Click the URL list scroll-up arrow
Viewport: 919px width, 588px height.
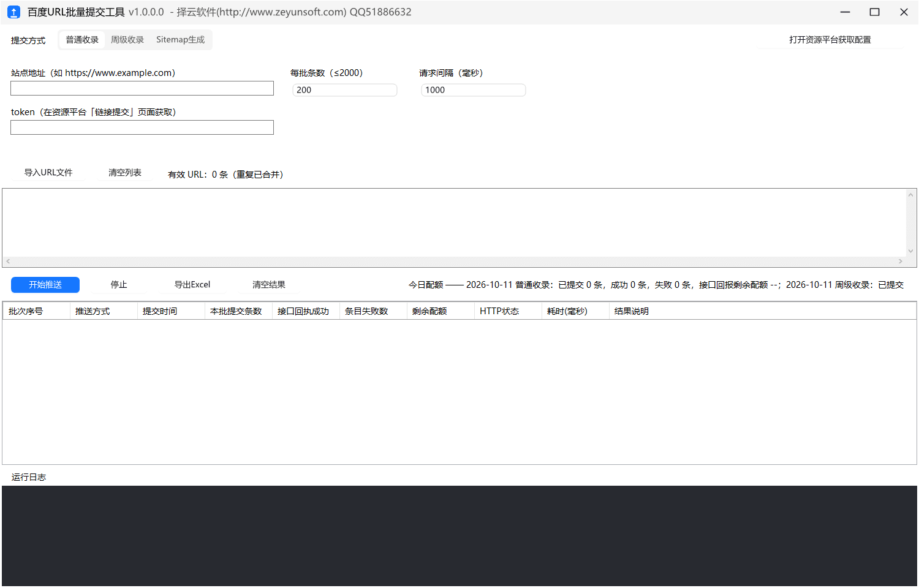[911, 195]
